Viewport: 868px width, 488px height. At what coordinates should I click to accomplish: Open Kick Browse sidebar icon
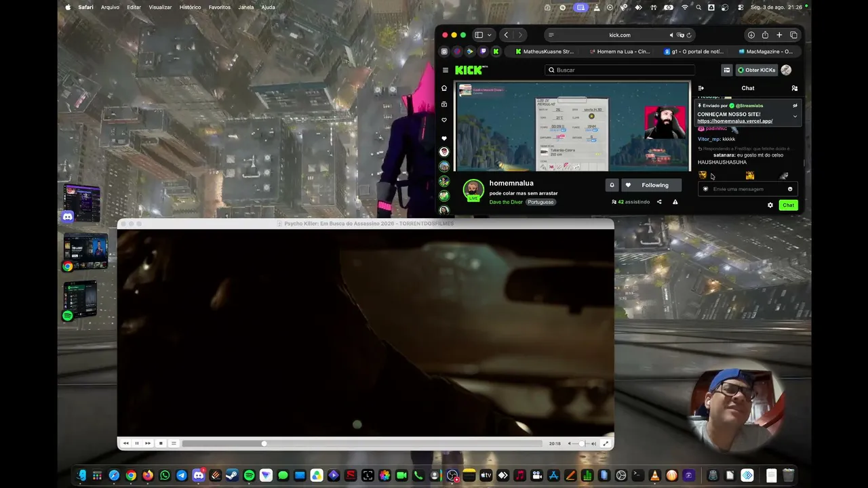(x=444, y=104)
